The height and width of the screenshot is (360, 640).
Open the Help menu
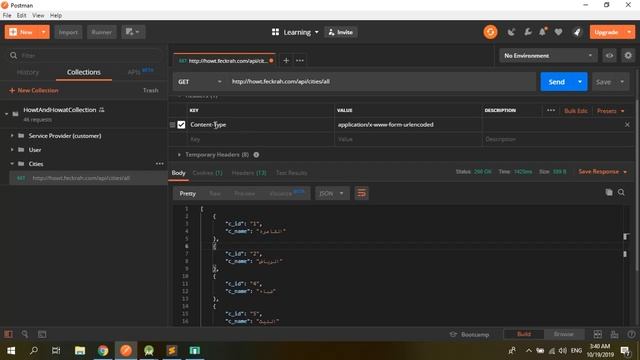[x=56, y=16]
